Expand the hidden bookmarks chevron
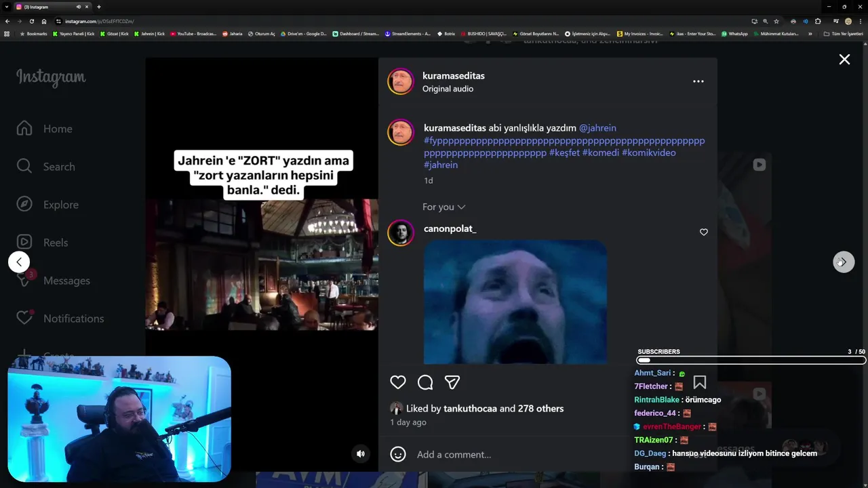Viewport: 868px width, 488px height. (810, 34)
